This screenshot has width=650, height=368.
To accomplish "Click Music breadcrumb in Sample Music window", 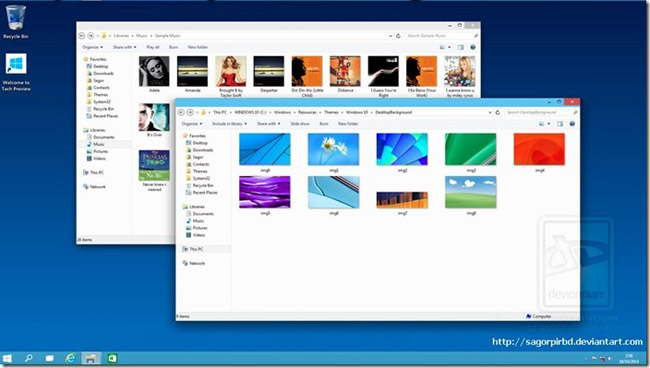I will click(x=142, y=36).
